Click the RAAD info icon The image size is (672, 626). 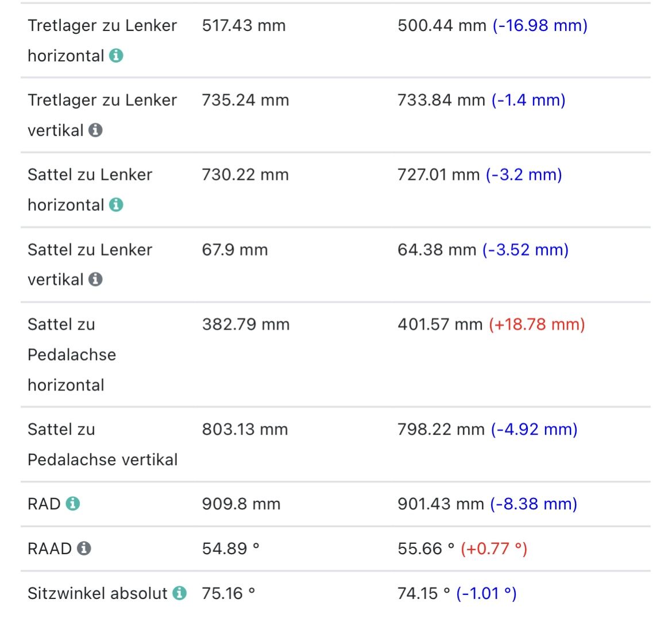[x=84, y=548]
